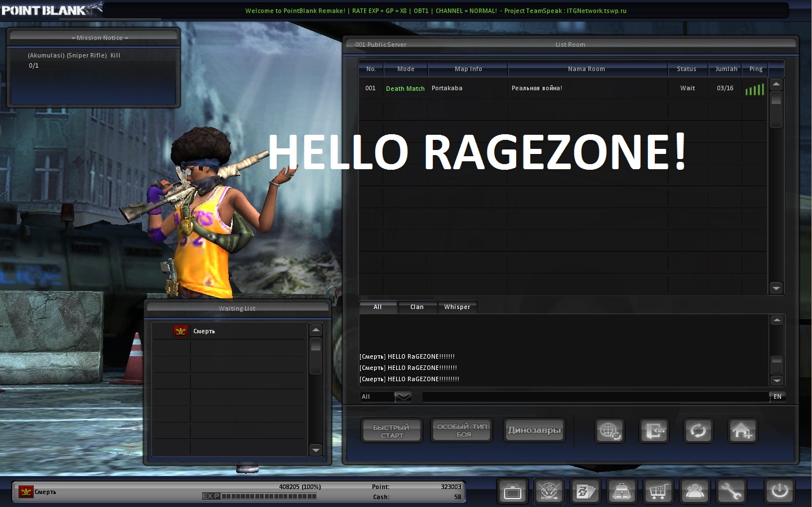Click chat box scroll down arrow

click(x=777, y=381)
